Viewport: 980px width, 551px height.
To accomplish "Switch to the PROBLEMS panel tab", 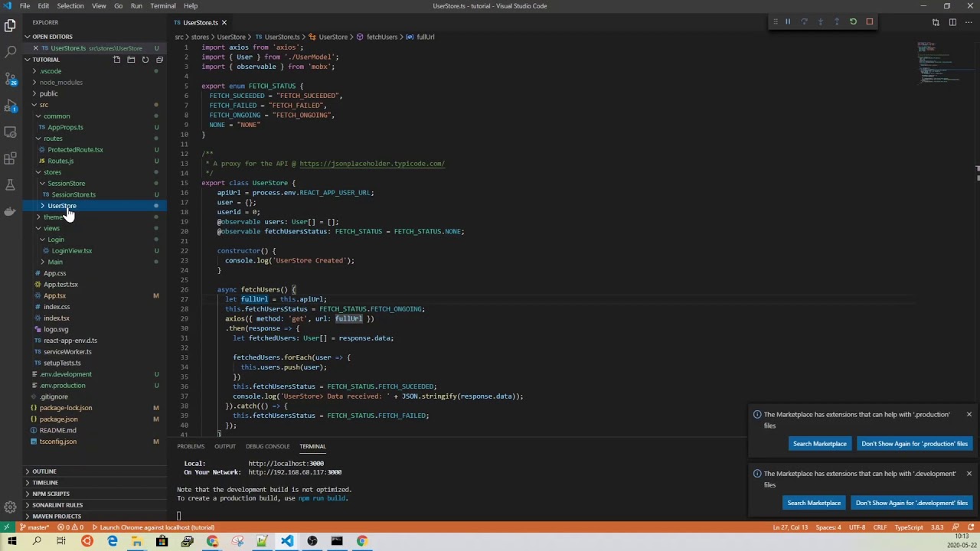I will [191, 446].
